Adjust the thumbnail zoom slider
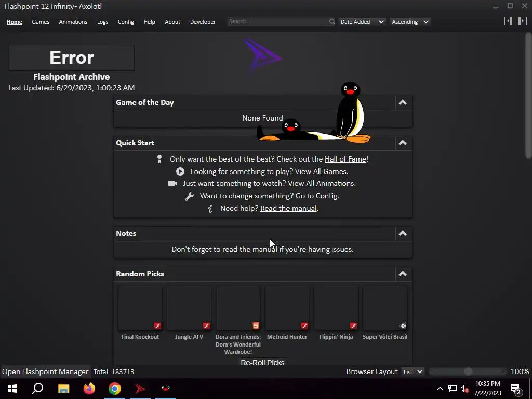This screenshot has height=399, width=532. 468,372
